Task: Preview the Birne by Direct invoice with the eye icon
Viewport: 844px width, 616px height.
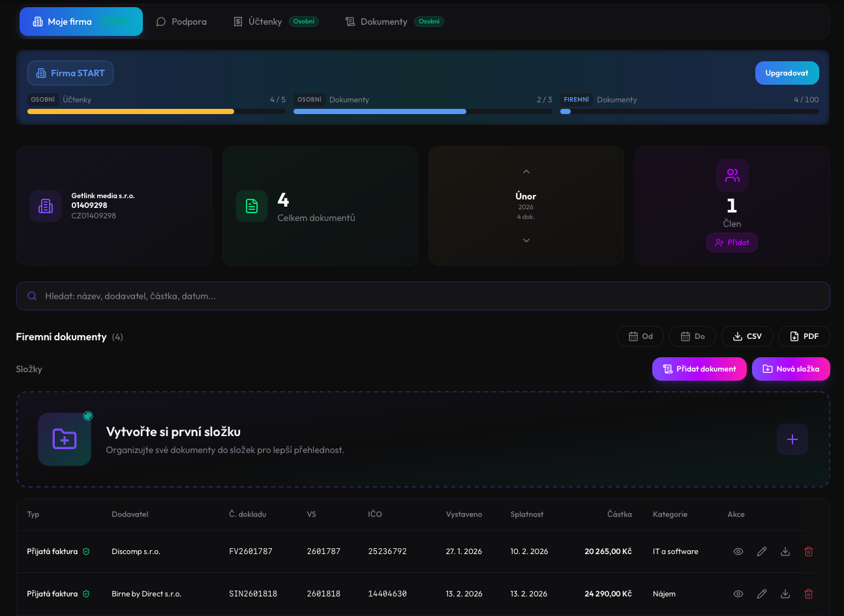Action: 738,594
